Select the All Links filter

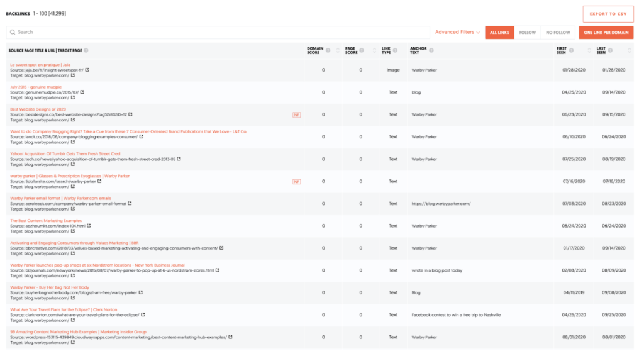(499, 33)
